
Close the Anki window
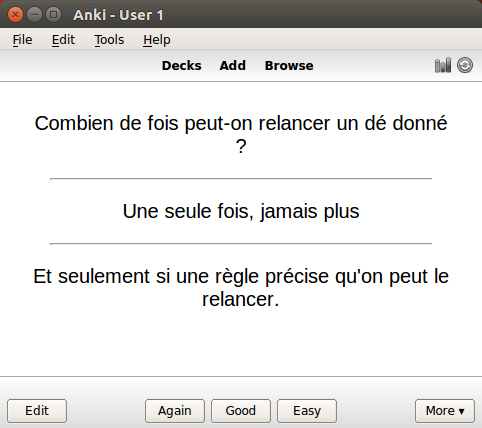click(15, 15)
